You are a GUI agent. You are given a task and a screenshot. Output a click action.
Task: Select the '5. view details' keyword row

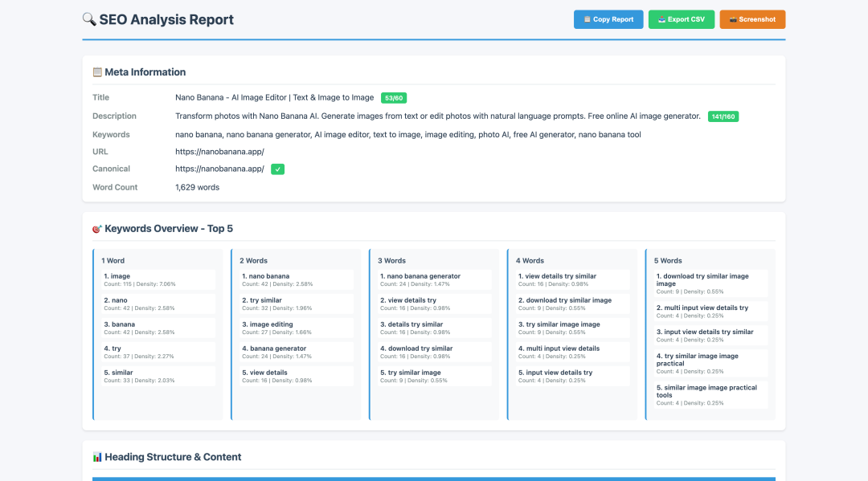296,376
